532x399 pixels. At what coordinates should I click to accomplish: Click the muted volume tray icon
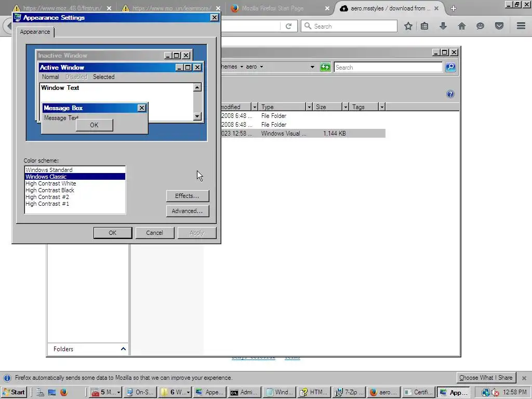pyautogui.click(x=495, y=393)
